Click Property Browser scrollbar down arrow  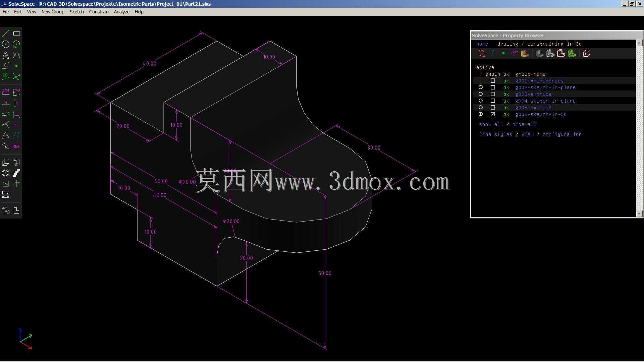click(639, 214)
